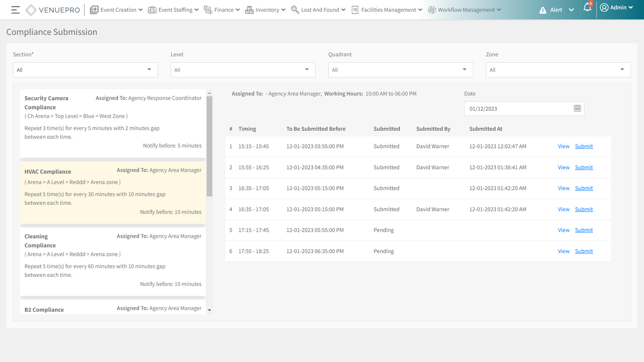Screen dimensions: 644x362
Task: Open the Finance menu
Action: tap(222, 10)
